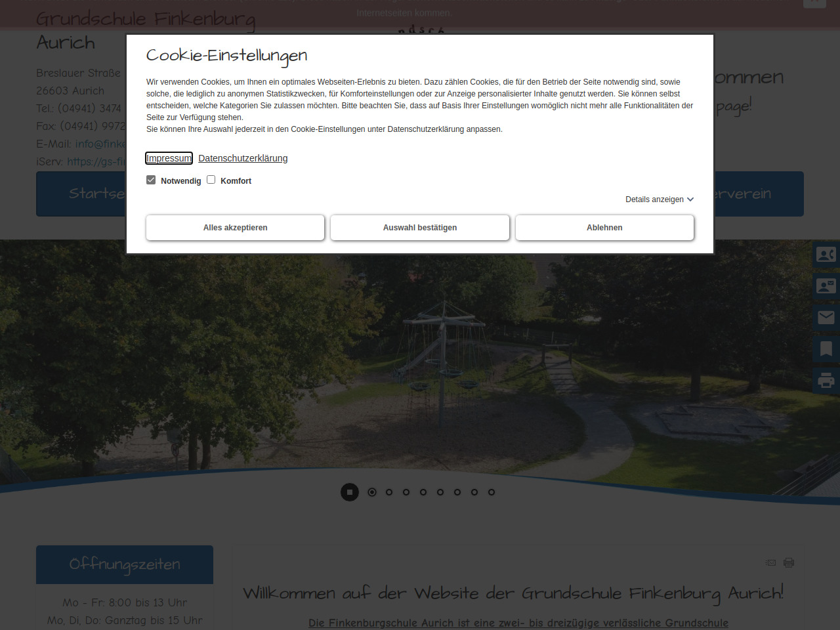Click Alles akzeptieren button
The height and width of the screenshot is (630, 840).
[235, 228]
